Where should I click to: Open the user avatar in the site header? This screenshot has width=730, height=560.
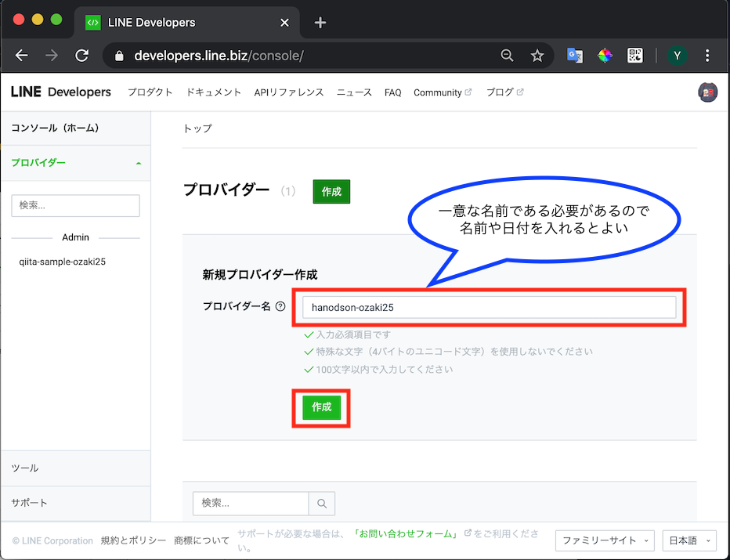(707, 92)
